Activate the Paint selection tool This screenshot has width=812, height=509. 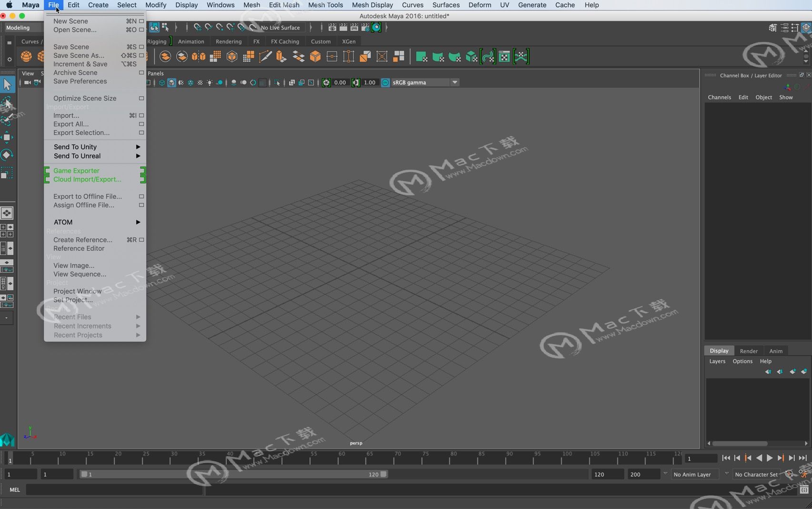tap(7, 120)
